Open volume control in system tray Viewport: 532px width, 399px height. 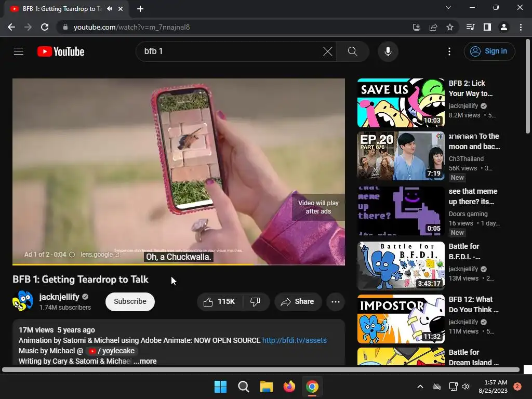(465, 387)
